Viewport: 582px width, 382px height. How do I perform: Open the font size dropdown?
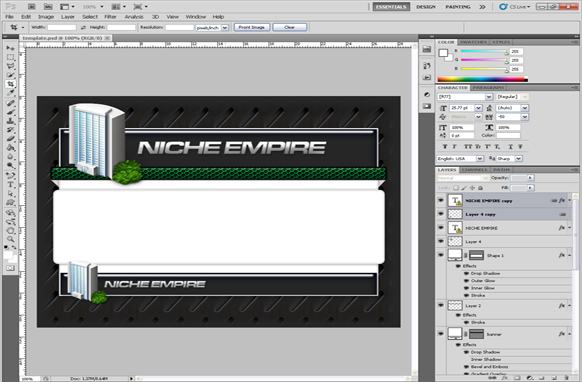coord(478,108)
